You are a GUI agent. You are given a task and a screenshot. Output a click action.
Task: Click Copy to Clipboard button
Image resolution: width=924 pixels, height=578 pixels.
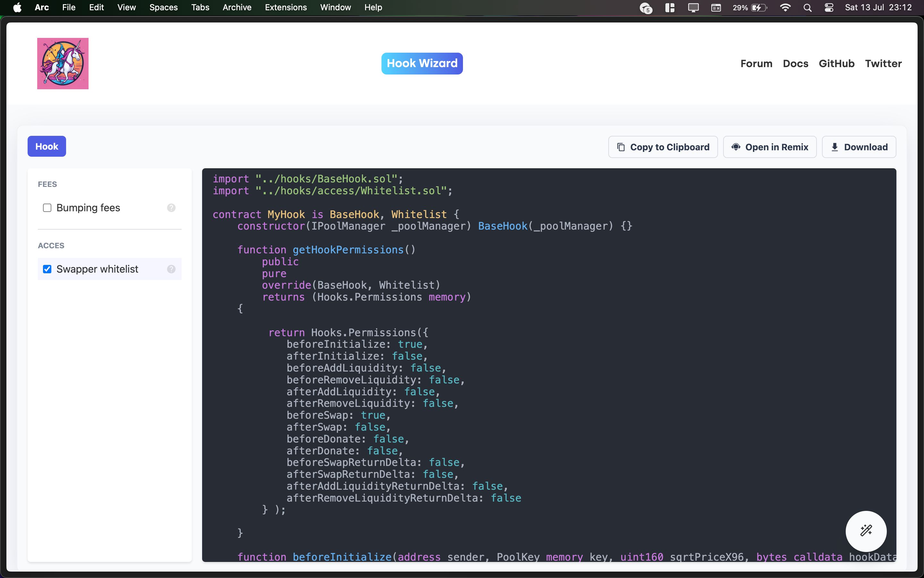point(663,147)
